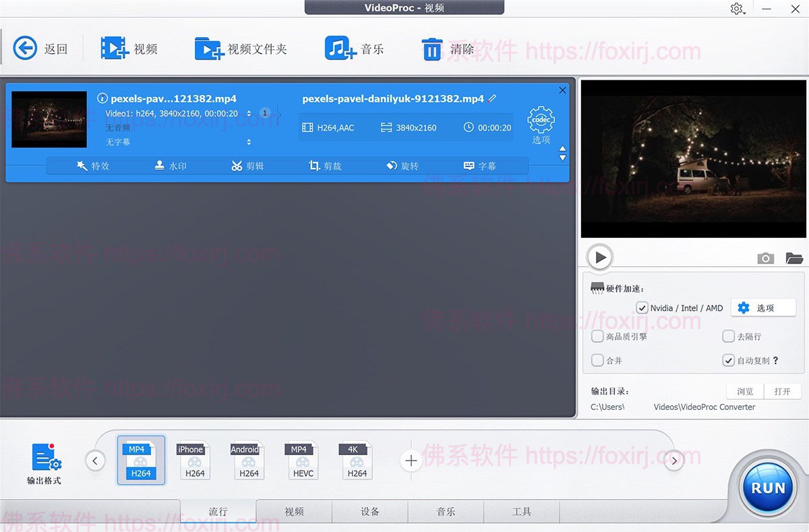Enable the 高品质引擎 option
Viewport: 809px width, 532px height.
tap(597, 336)
